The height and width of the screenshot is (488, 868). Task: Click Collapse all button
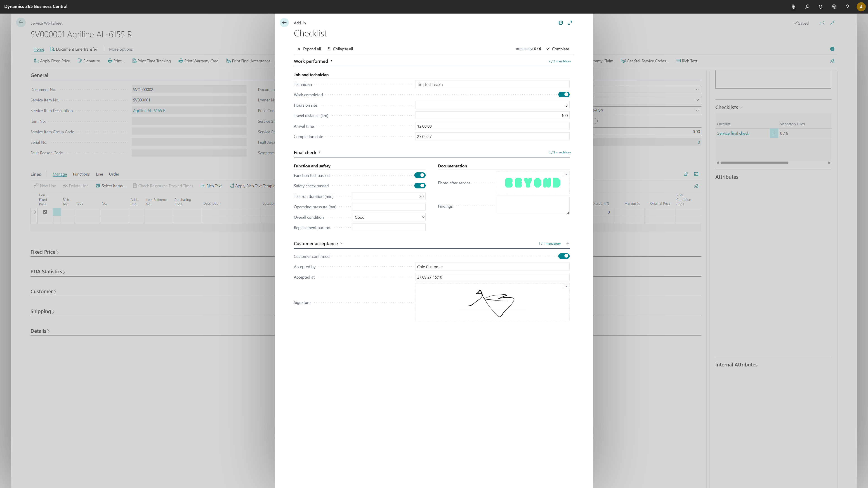tap(340, 49)
